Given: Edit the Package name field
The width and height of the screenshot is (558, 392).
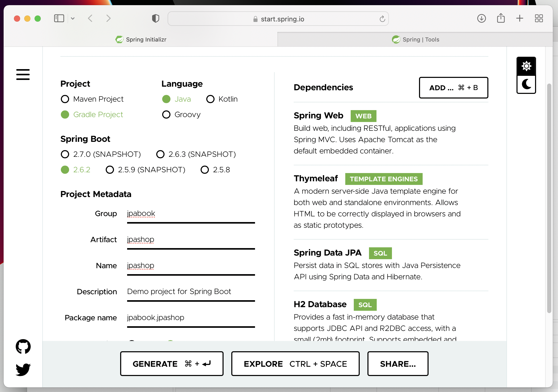Looking at the screenshot, I should tap(191, 318).
